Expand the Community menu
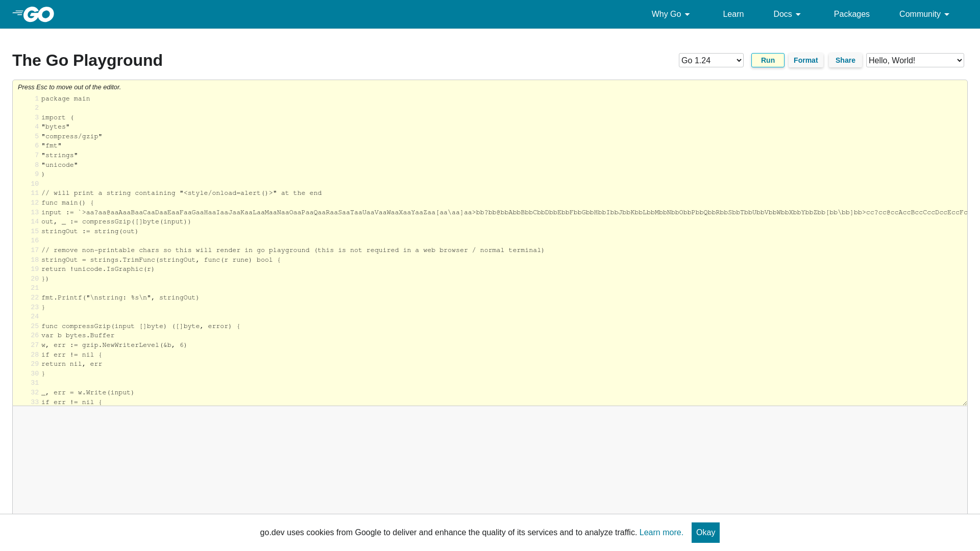This screenshot has width=980, height=551. coord(924,14)
